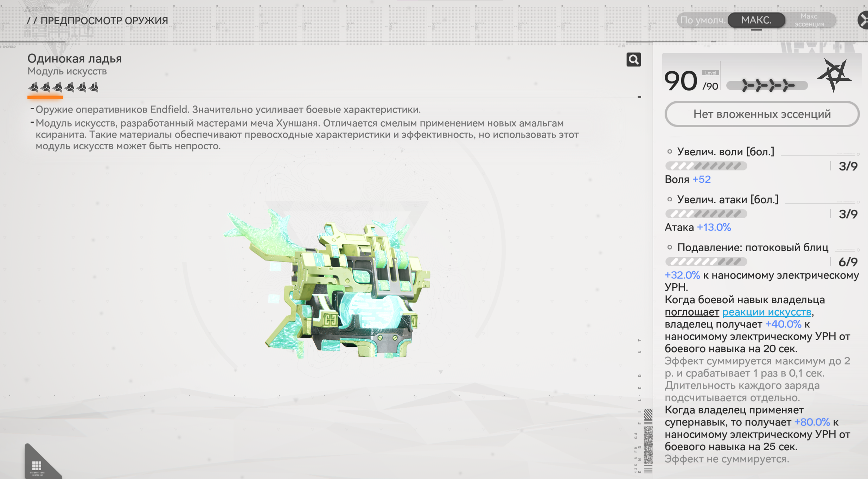Click the "Эффект не суммируется." note

[727, 459]
